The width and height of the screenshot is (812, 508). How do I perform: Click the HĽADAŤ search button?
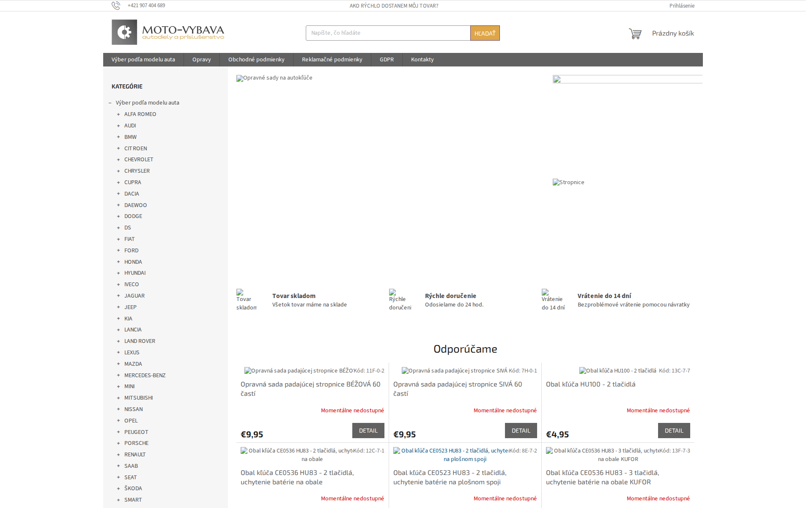coord(485,33)
